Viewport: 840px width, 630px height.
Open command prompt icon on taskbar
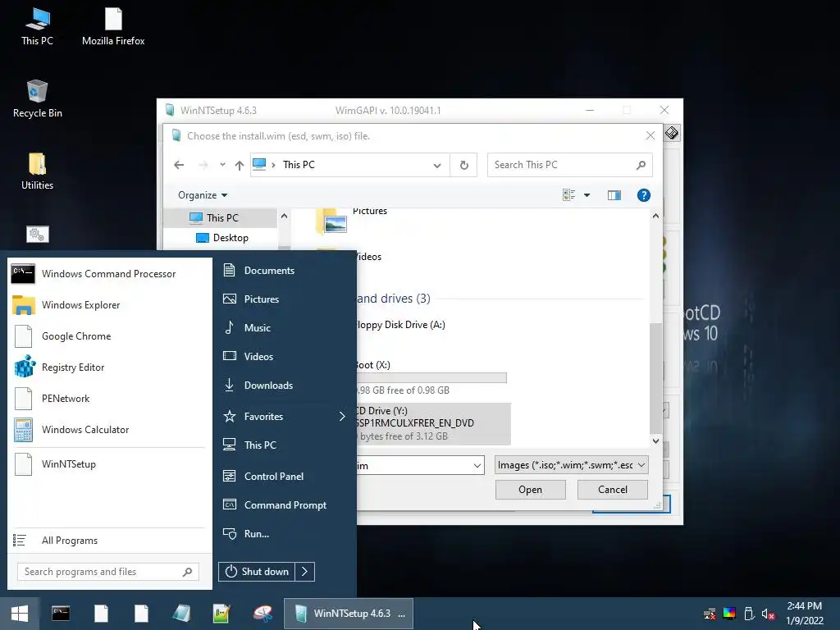(61, 614)
